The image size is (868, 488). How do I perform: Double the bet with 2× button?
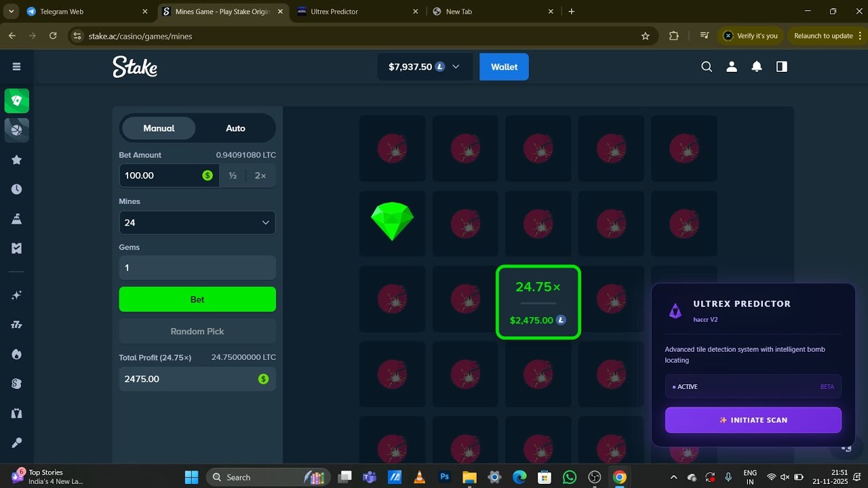(x=260, y=176)
